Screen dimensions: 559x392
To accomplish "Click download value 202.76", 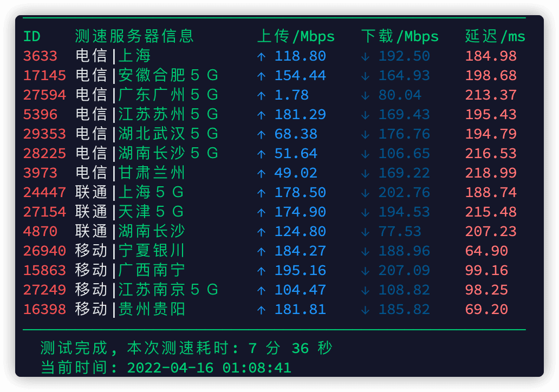I will (404, 192).
